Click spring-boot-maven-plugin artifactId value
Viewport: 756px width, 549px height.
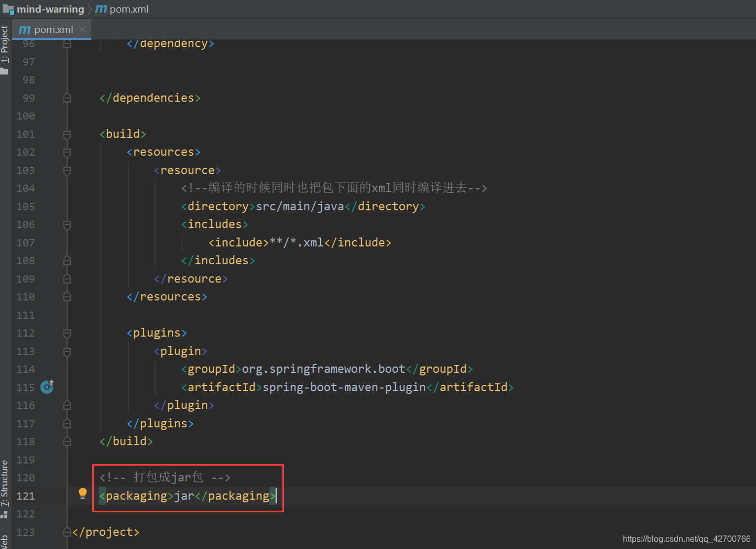[x=344, y=387]
